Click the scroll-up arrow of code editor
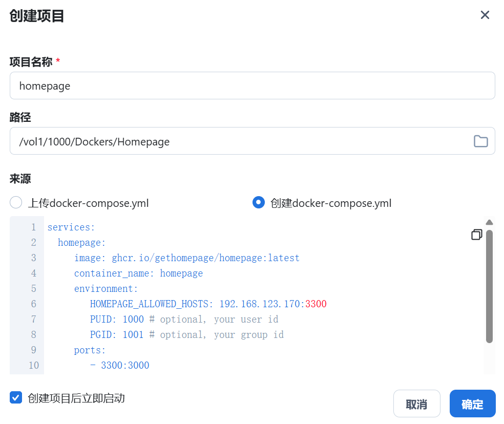The height and width of the screenshot is (424, 504). 489,222
